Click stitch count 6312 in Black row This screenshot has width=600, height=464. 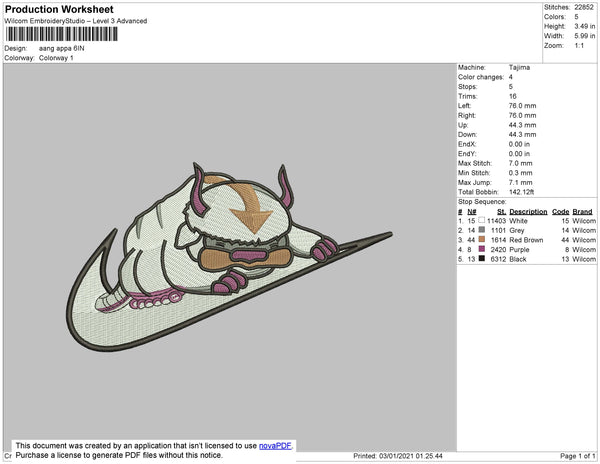[498, 259]
